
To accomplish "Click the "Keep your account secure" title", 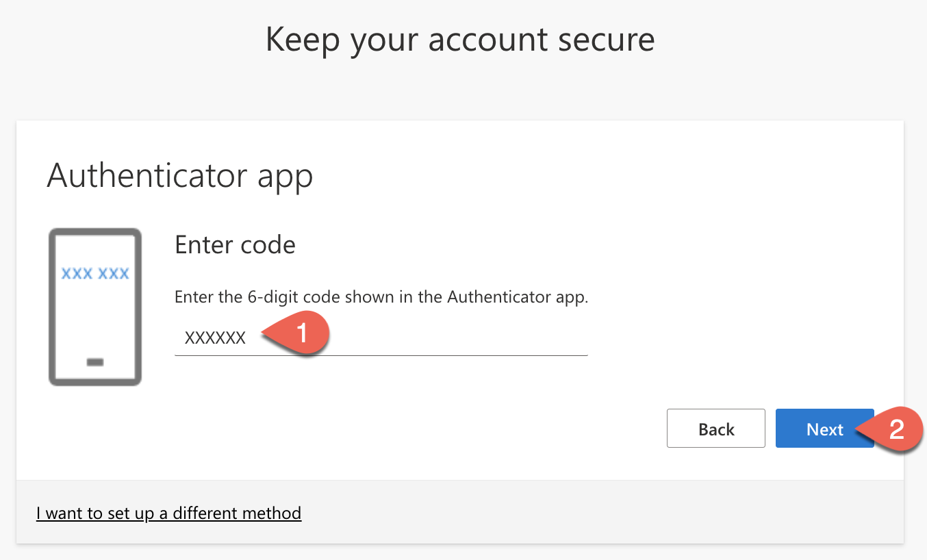I will [460, 40].
